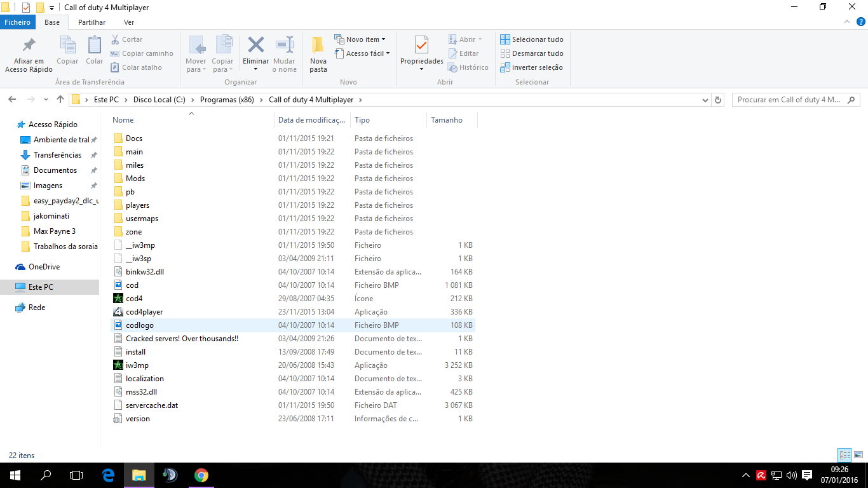Click the Colar clipboard icon
The image size is (868, 488).
(x=95, y=44)
